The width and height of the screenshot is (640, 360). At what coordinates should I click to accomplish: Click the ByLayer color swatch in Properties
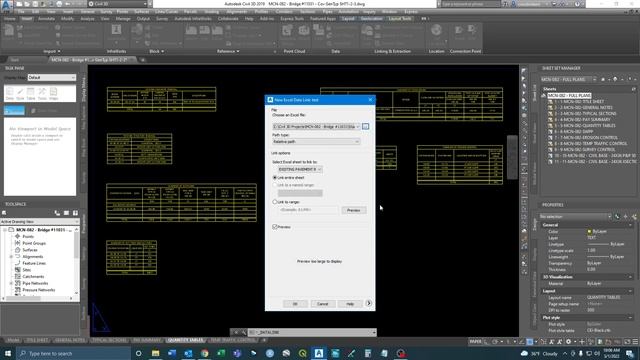pyautogui.click(x=589, y=231)
